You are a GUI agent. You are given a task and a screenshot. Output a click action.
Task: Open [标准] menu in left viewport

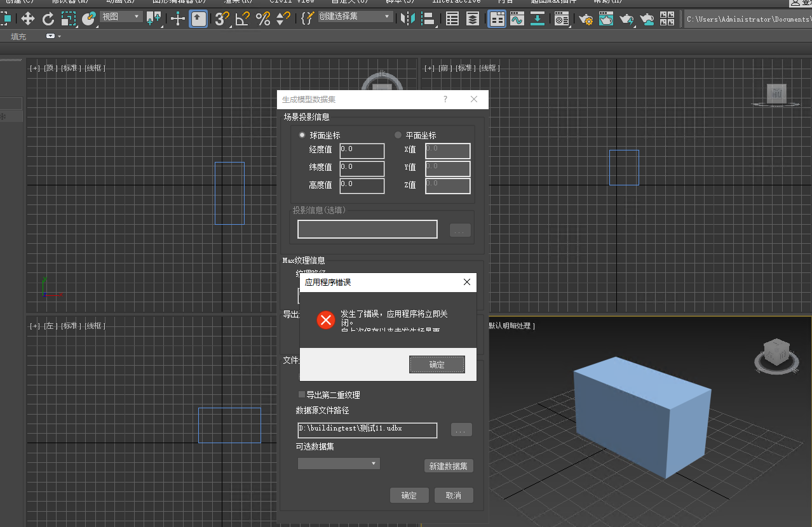pyautogui.click(x=71, y=326)
